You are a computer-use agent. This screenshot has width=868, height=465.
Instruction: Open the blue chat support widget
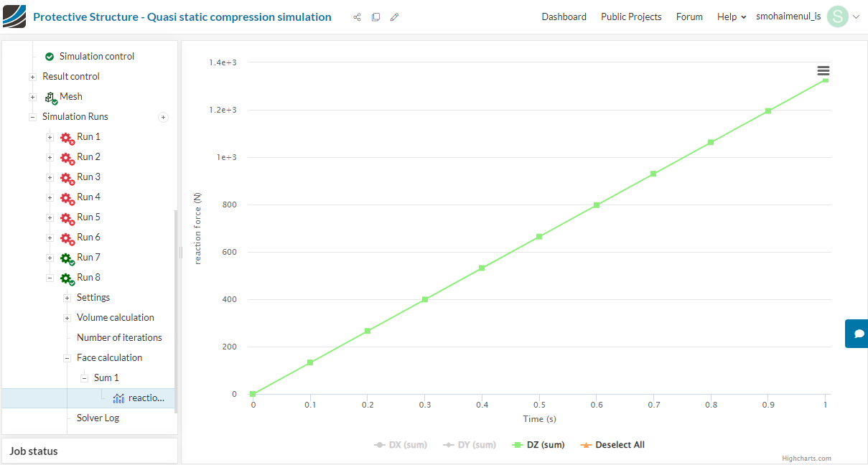click(857, 334)
